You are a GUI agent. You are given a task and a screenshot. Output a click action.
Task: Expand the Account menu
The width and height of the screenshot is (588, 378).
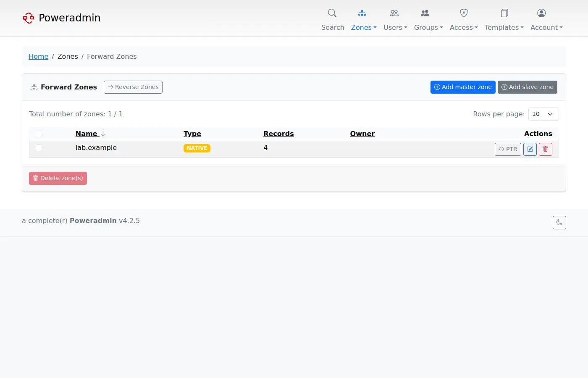coord(546,27)
